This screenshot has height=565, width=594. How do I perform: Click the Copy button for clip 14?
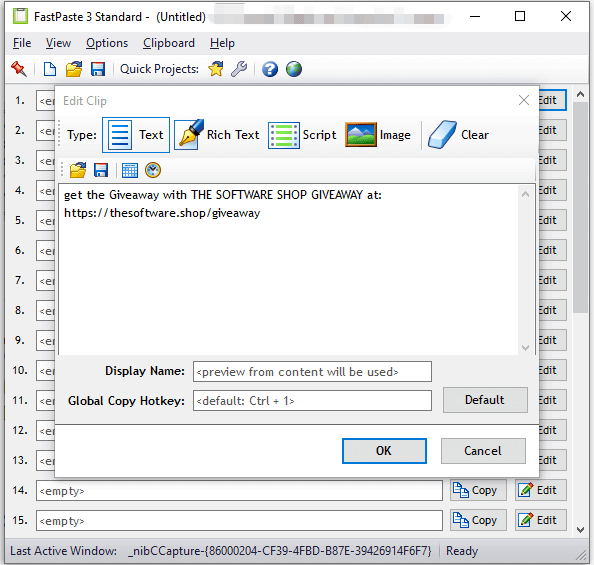coord(478,490)
